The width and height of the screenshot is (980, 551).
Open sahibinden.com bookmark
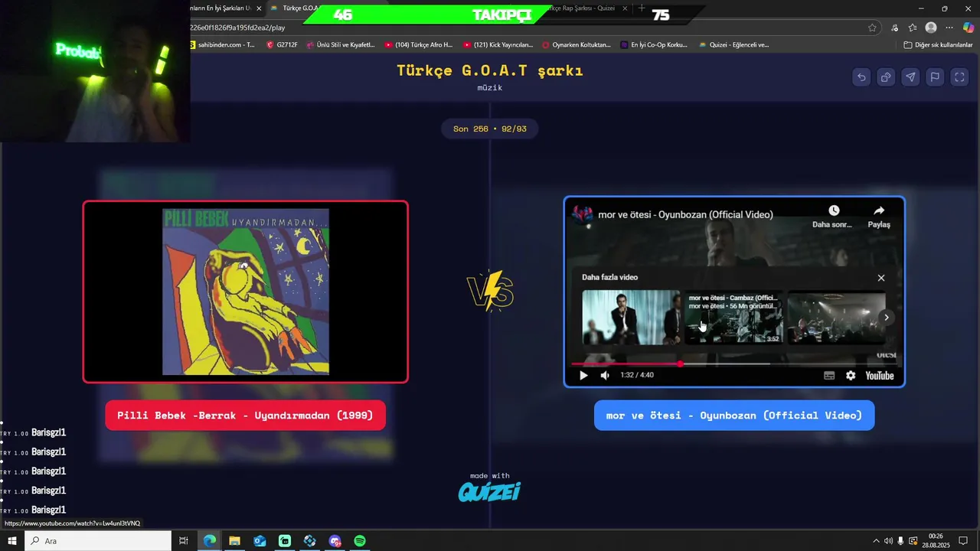tap(221, 44)
